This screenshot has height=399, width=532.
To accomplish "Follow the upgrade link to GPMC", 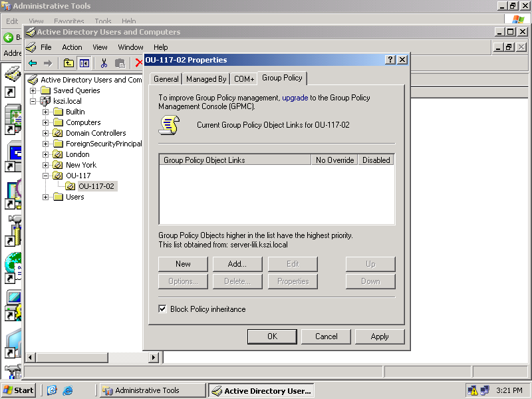I will [x=295, y=98].
